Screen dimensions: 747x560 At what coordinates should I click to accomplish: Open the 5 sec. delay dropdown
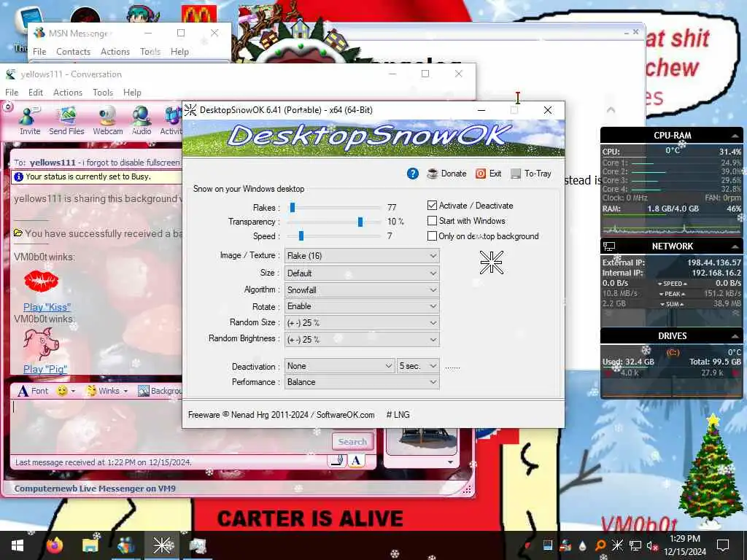[418, 366]
